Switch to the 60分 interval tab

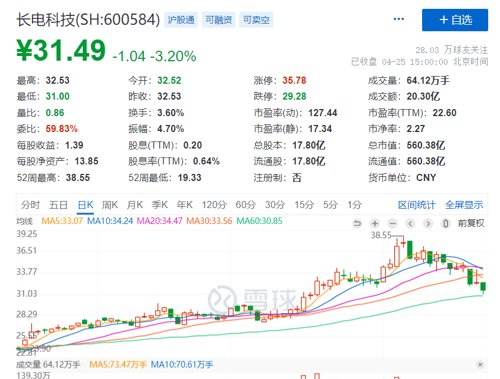246,205
